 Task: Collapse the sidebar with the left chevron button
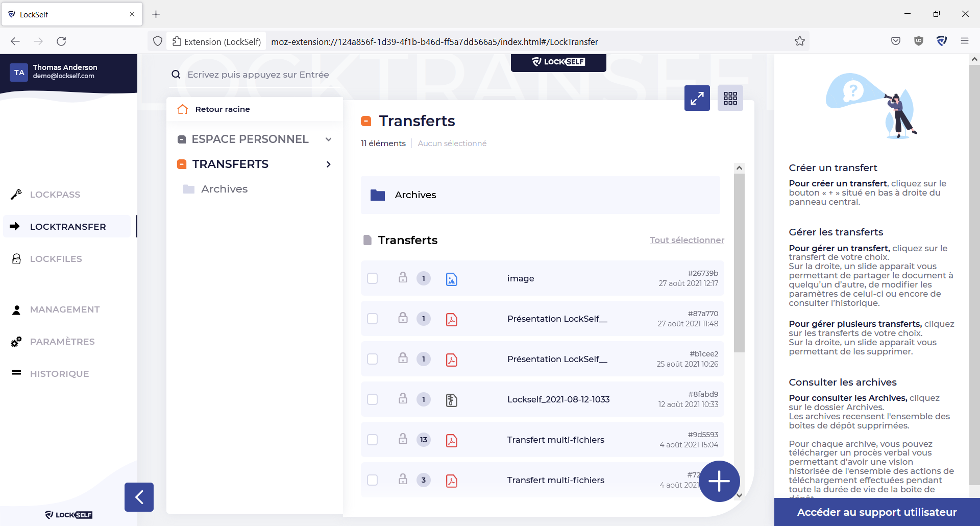(x=139, y=497)
